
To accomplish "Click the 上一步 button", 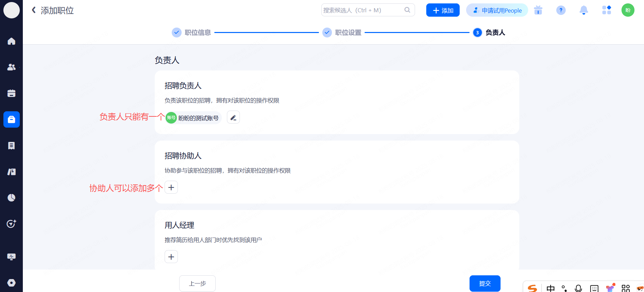I will click(197, 283).
